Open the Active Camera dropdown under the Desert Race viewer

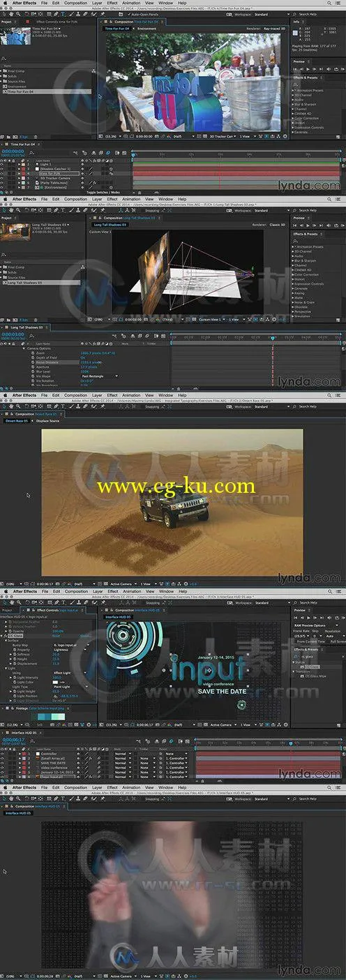[x=123, y=584]
